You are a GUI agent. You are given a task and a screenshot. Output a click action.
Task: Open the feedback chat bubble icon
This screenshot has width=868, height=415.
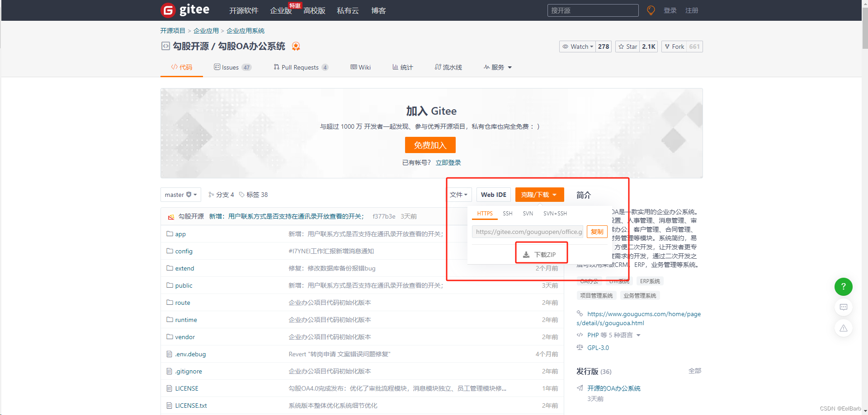843,307
